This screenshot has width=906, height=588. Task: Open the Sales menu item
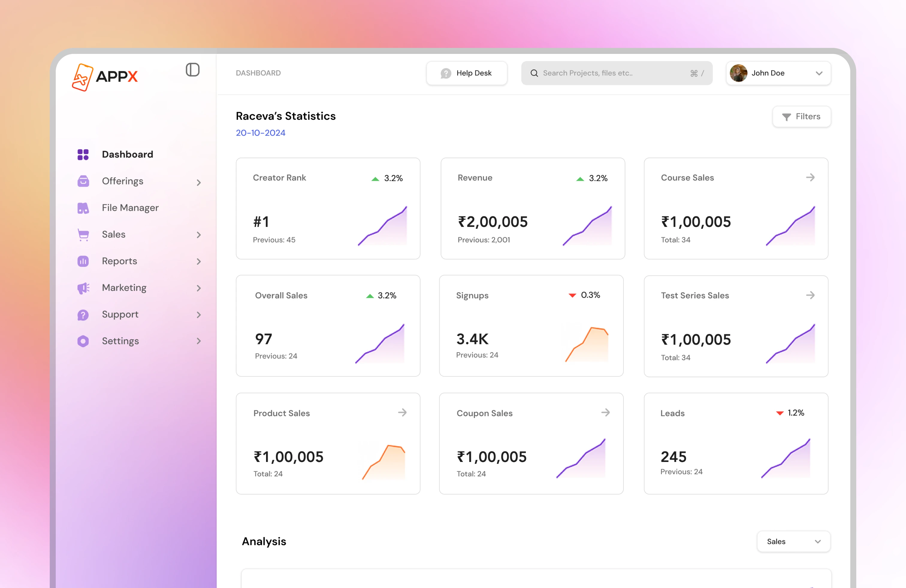tap(114, 234)
